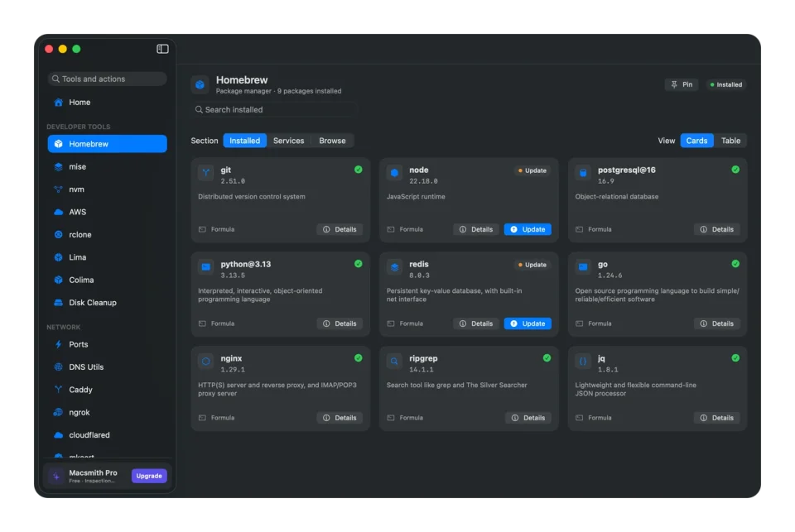Open AWS in the sidebar

[107, 213]
